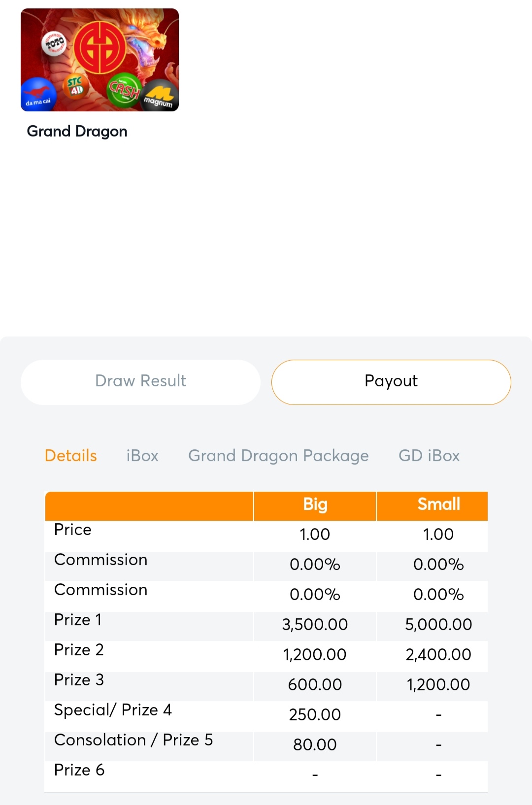Show the Grand Dragon Package tab
Screen dimensions: 532x805
pos(278,456)
